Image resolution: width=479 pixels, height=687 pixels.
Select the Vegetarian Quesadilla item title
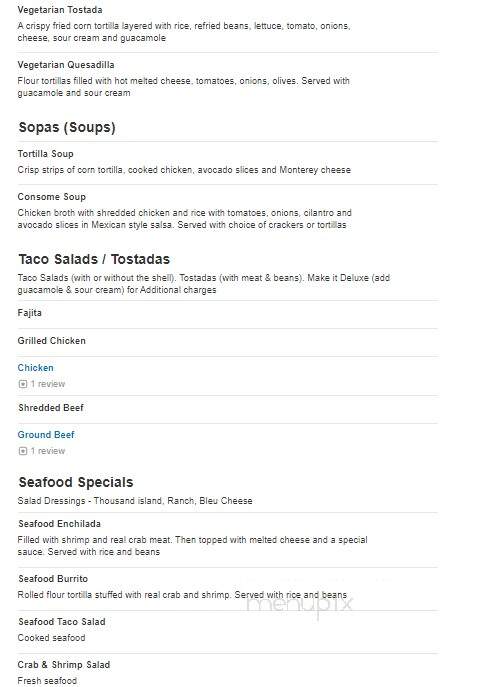66,65
